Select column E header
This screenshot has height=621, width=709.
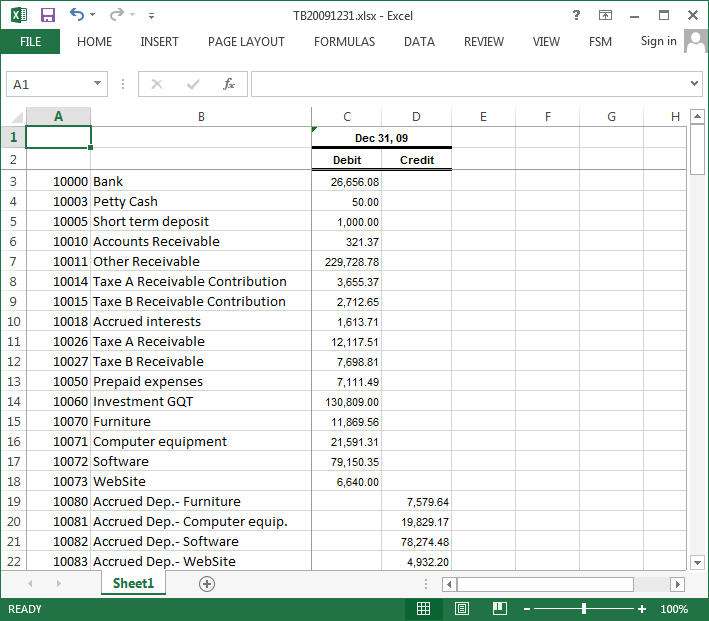[483, 117]
